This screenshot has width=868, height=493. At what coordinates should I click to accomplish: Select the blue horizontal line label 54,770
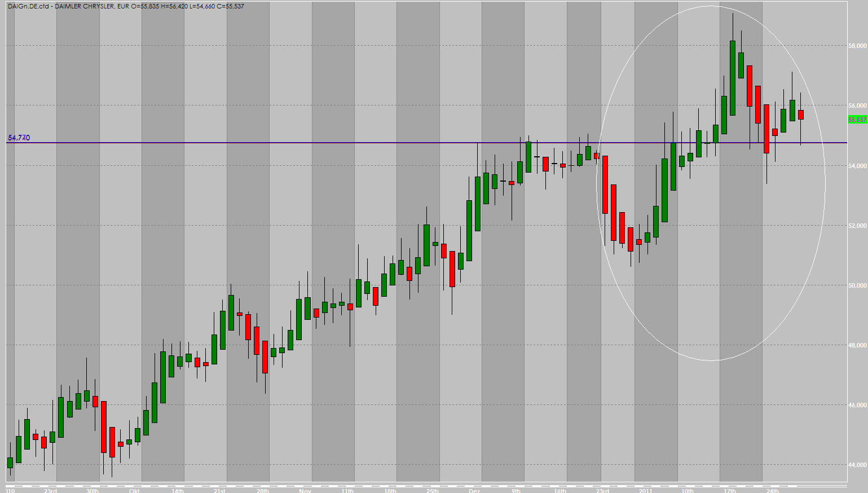[x=19, y=138]
